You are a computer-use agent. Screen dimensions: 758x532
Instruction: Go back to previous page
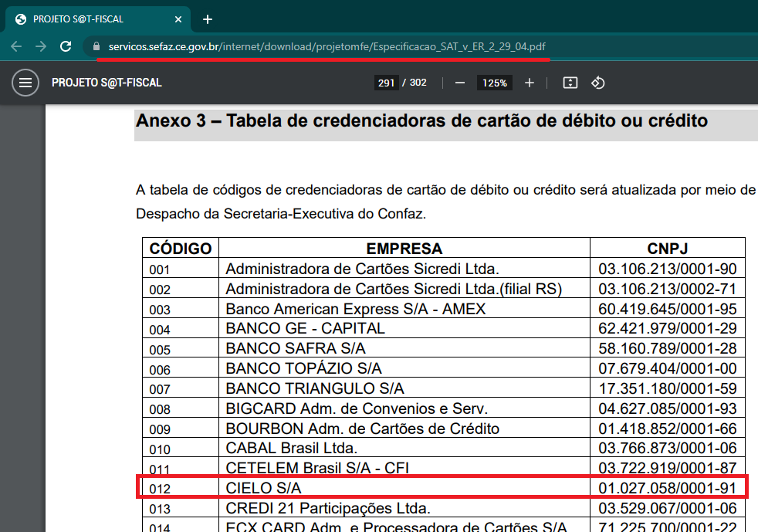16,46
